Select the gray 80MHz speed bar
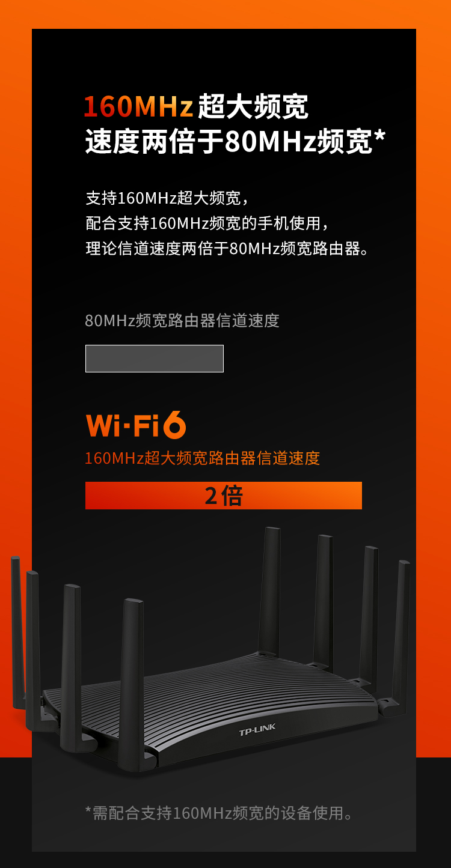Image resolution: width=451 pixels, height=868 pixels. coord(155,359)
